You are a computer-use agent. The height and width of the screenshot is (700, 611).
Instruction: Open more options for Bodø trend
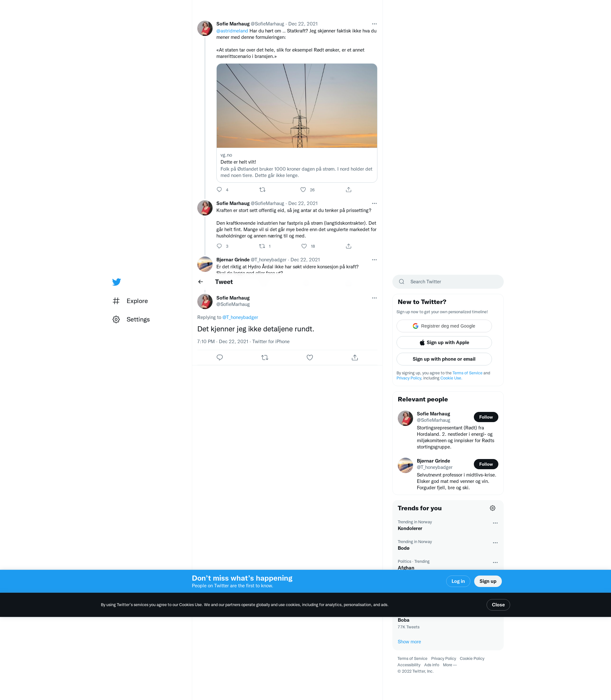(x=495, y=543)
